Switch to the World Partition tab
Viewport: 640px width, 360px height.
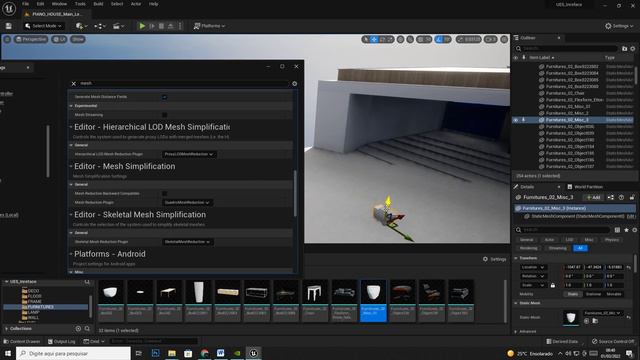point(585,187)
